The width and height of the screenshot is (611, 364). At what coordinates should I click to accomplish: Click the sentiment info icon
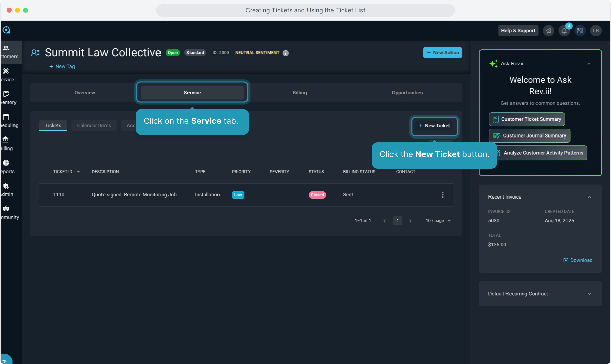point(286,53)
